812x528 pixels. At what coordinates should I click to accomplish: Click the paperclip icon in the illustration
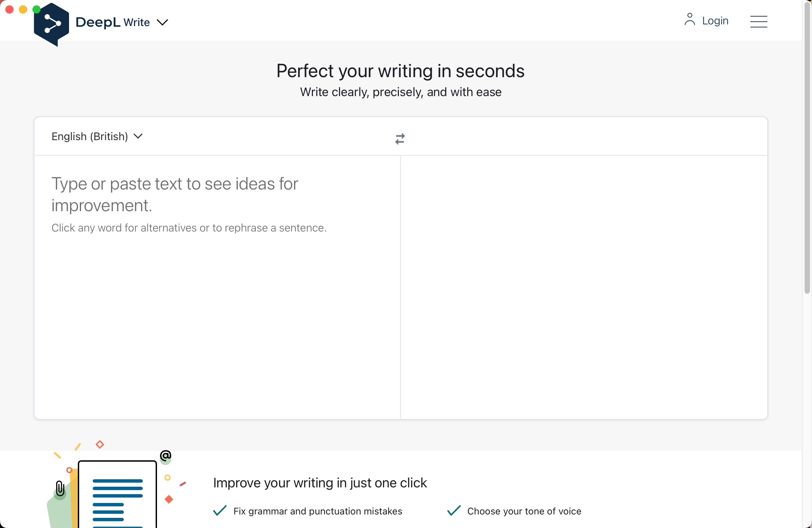[60, 488]
